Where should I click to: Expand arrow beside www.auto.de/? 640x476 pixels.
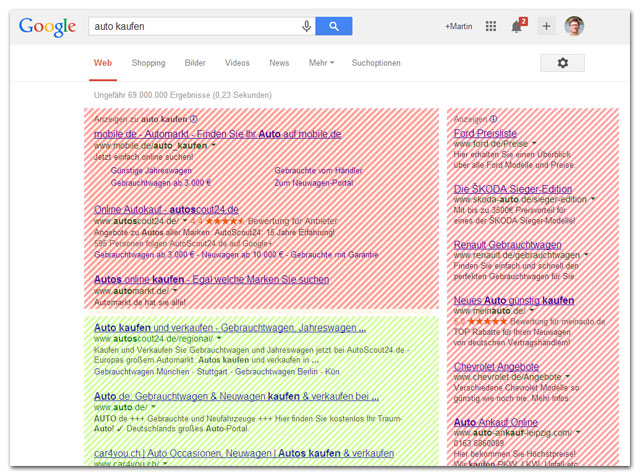pyautogui.click(x=153, y=407)
